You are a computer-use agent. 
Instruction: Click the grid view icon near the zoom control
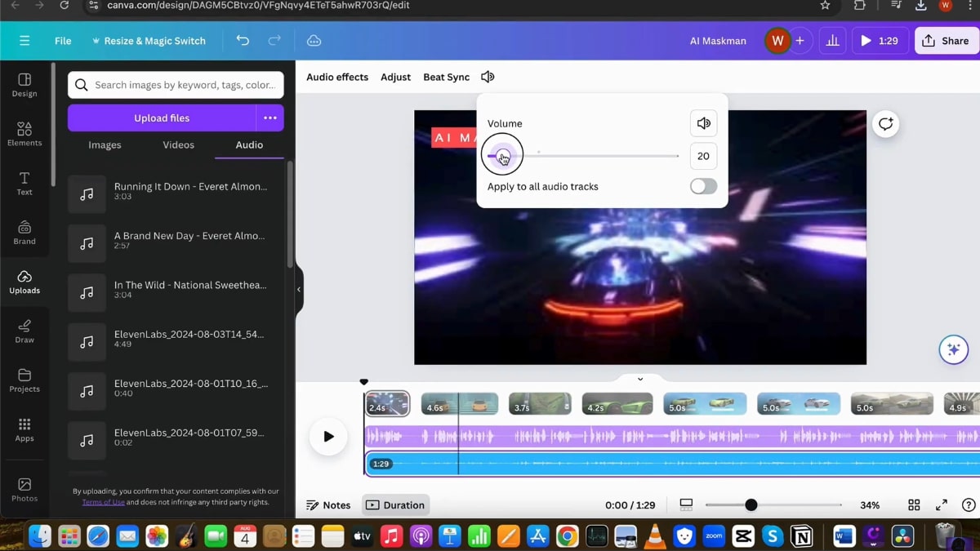click(x=914, y=504)
